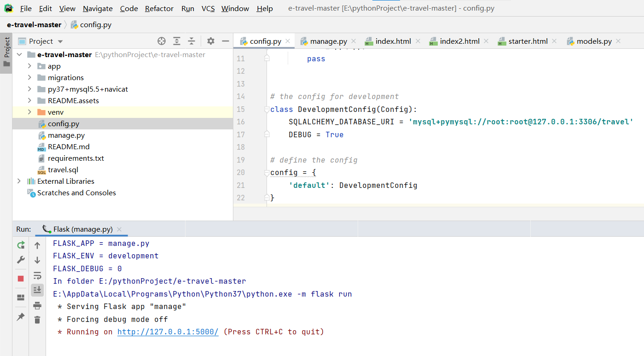
Task: Rerun the Flask application
Action: (21, 245)
